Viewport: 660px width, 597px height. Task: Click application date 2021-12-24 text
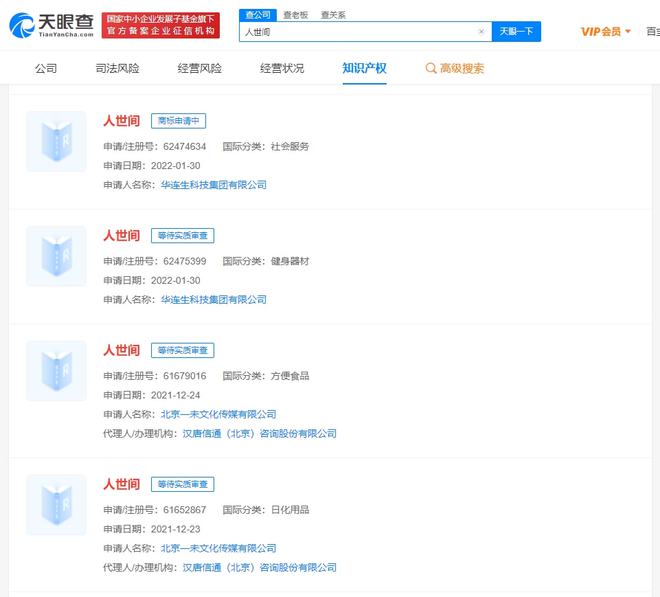(x=176, y=395)
